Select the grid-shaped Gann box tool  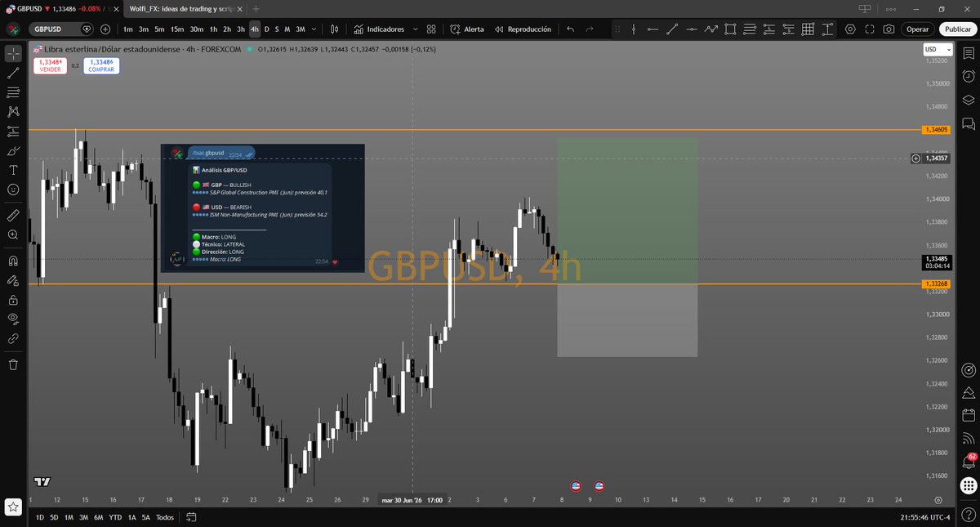[808, 29]
